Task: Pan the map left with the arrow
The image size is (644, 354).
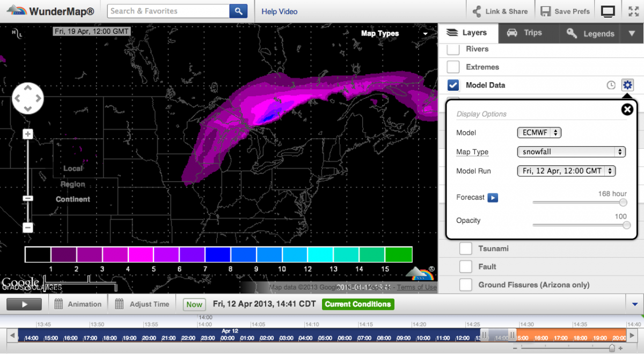Action: 18,98
